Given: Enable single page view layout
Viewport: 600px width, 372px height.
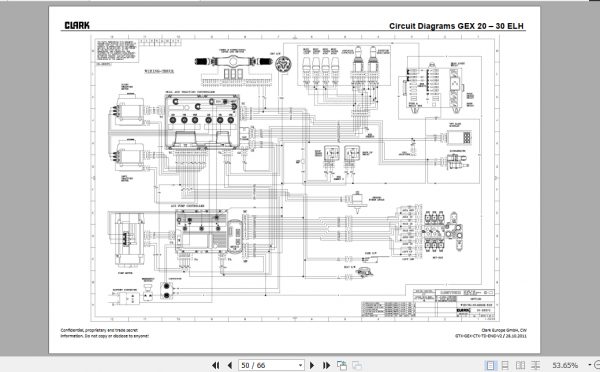Looking at the screenshot, I should pos(490,365).
